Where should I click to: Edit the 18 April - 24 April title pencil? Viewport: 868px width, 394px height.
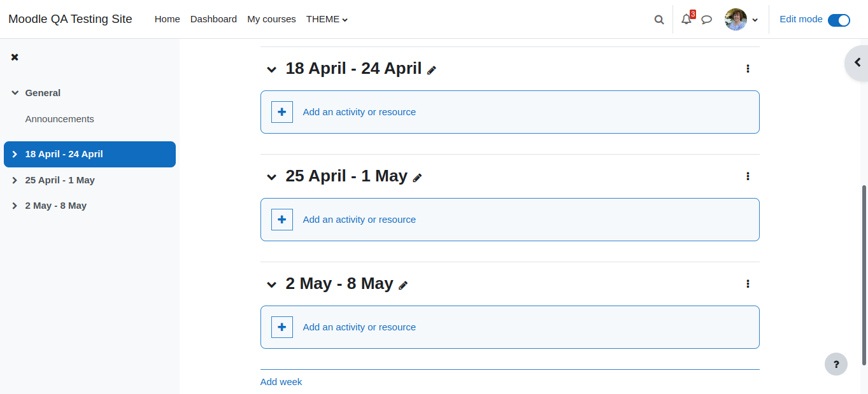click(432, 70)
